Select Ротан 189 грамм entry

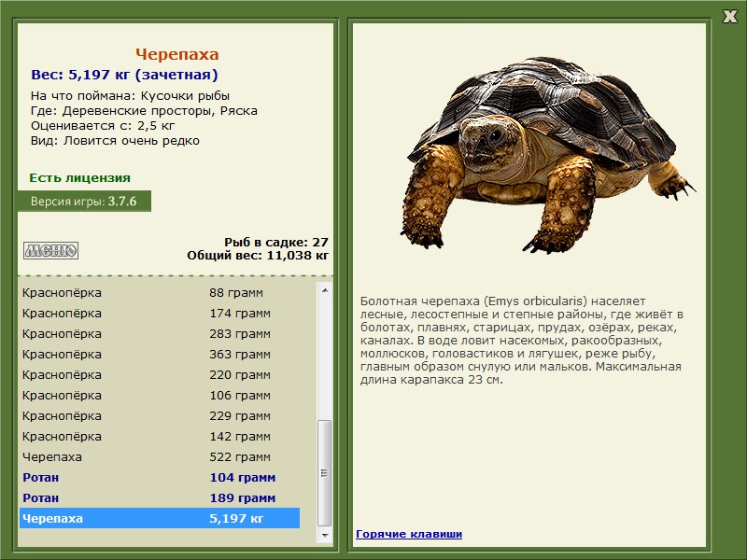pos(160,497)
